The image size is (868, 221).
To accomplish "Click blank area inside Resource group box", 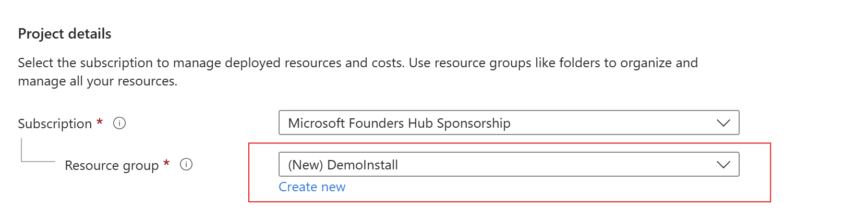I will click(x=553, y=165).
